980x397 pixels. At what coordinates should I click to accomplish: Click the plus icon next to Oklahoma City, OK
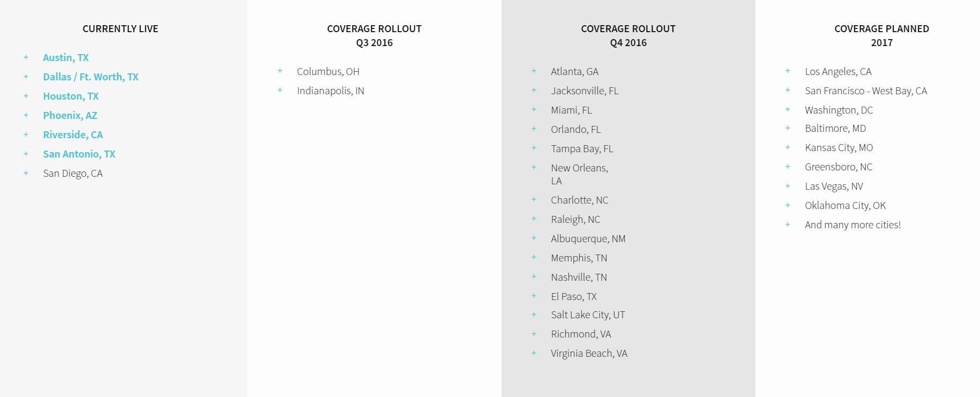pos(788,205)
